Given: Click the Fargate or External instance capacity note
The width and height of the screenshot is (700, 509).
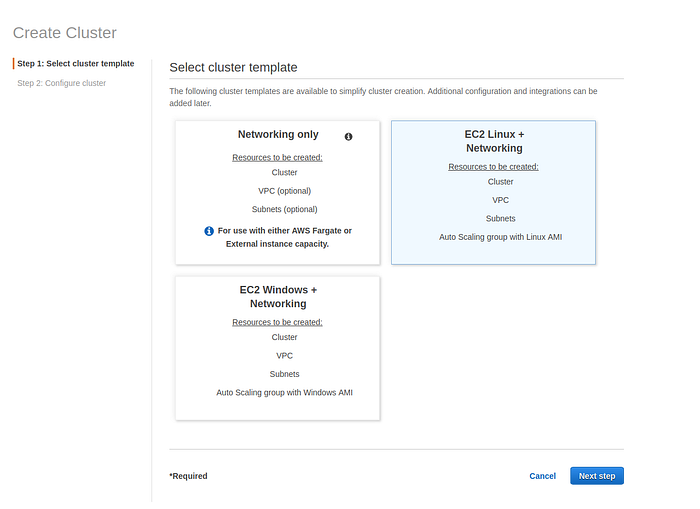Looking at the screenshot, I should click(284, 238).
